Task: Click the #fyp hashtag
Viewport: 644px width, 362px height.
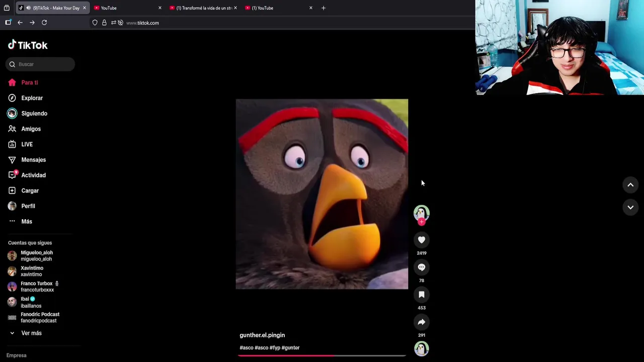Action: point(275,348)
